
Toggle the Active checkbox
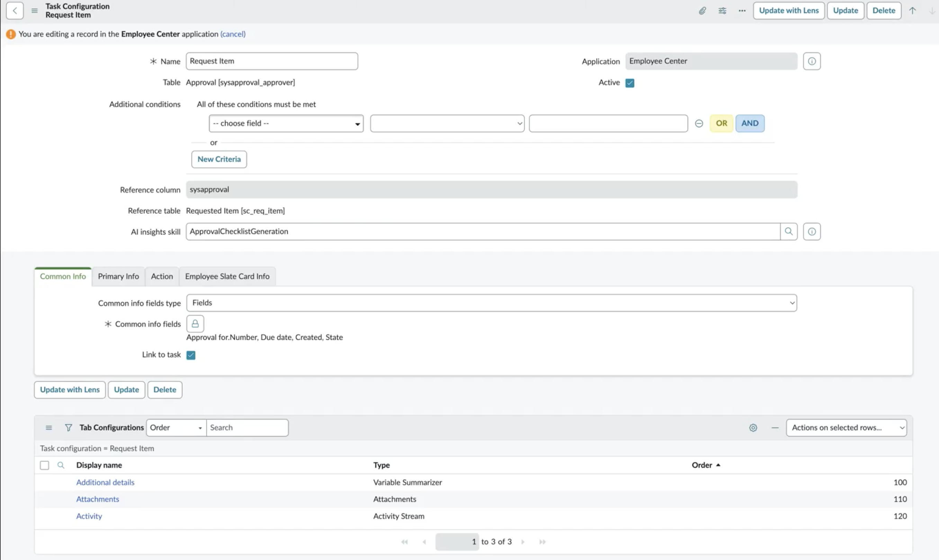(629, 83)
